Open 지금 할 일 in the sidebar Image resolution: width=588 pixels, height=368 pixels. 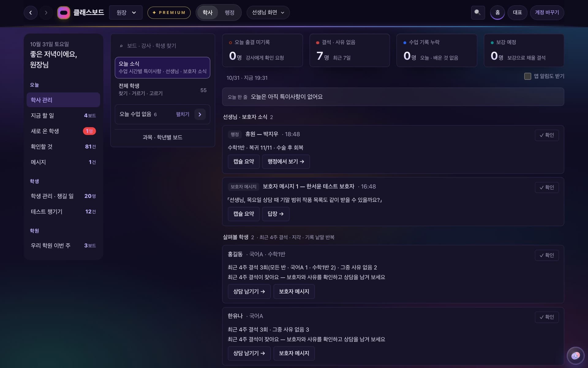pos(63,116)
